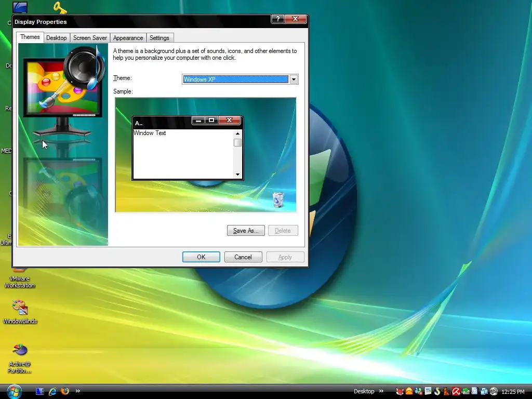Click the green arrow safely remove hardware icon
The width and height of the screenshot is (532, 399).
[x=465, y=392]
